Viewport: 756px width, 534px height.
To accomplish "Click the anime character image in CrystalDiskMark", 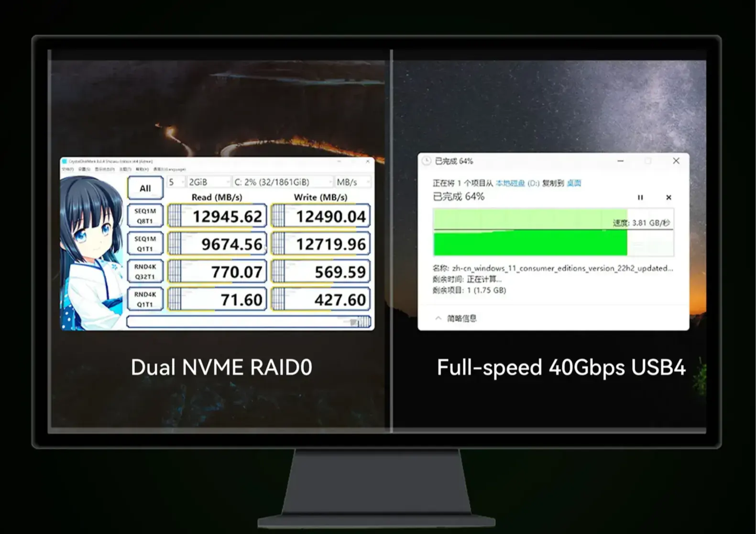I will coord(92,253).
